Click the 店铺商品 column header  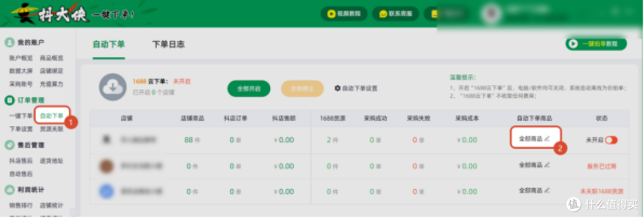[x=192, y=119]
